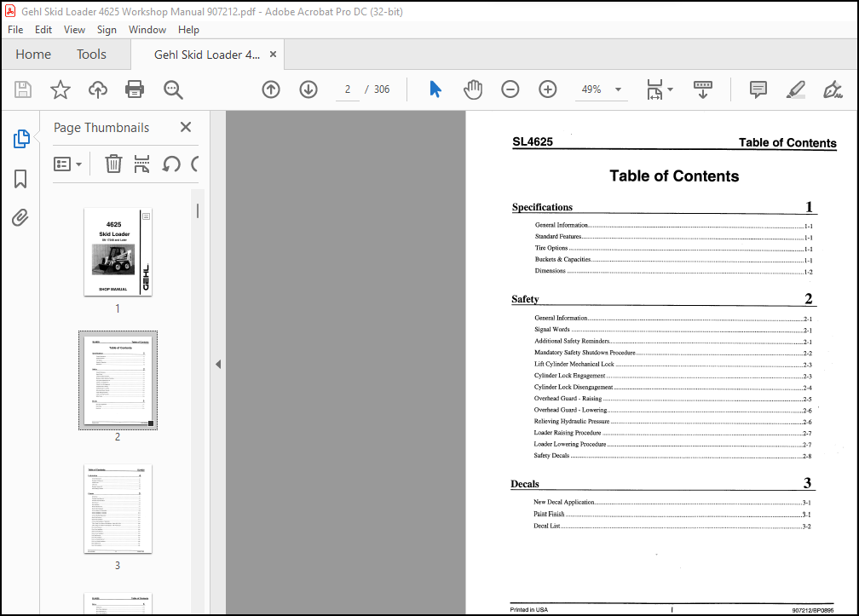Click 'Signal Words' contents entry

[551, 330]
